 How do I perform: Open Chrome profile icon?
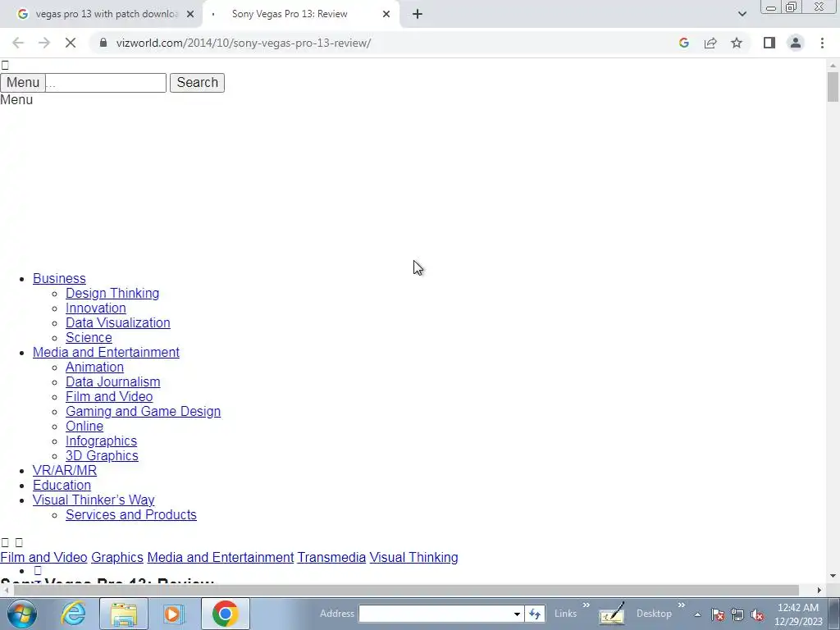pos(796,43)
